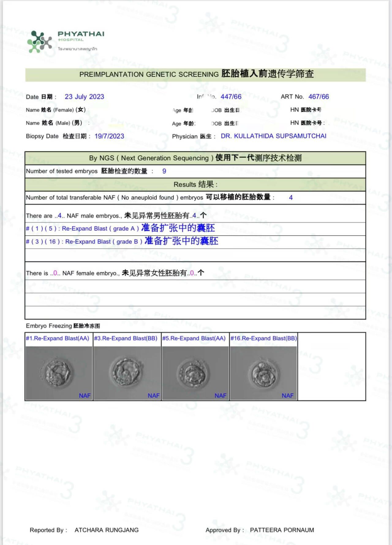Click 'NAF' label on embryo #1 image

tap(85, 396)
